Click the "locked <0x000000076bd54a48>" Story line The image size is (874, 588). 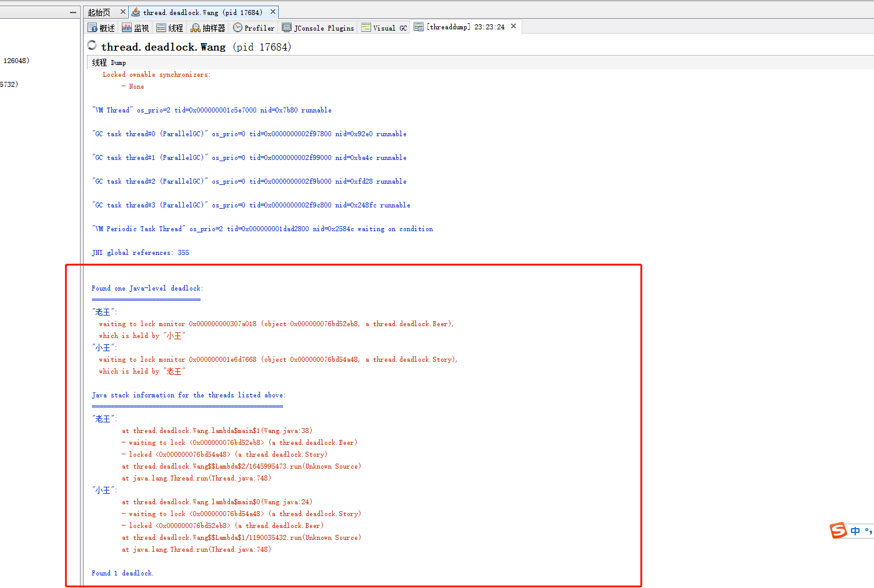coord(224,454)
